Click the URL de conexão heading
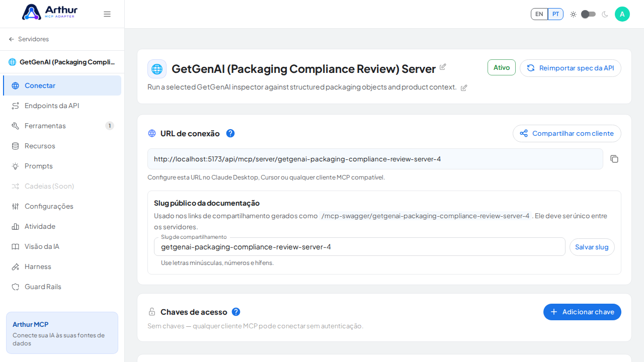644x362 pixels. [x=190, y=133]
